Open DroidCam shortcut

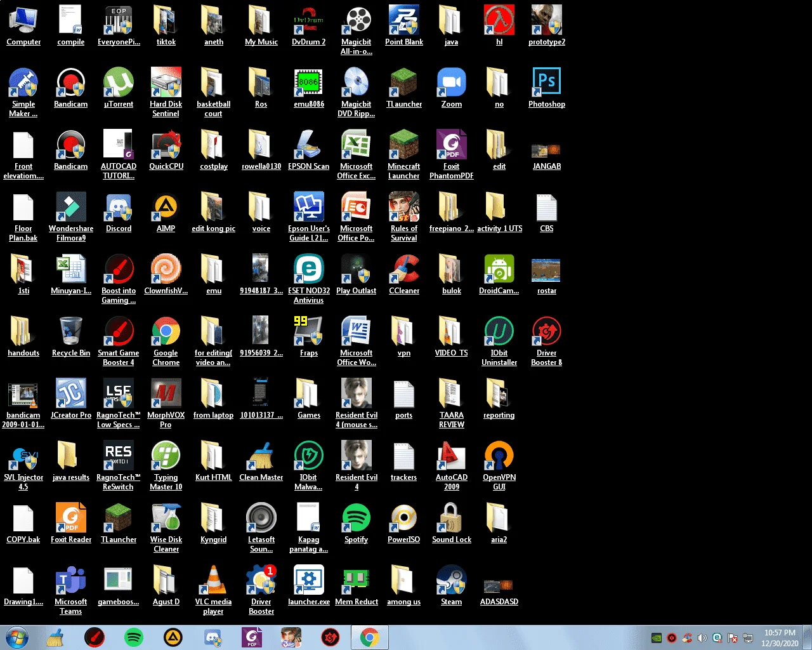pyautogui.click(x=499, y=274)
